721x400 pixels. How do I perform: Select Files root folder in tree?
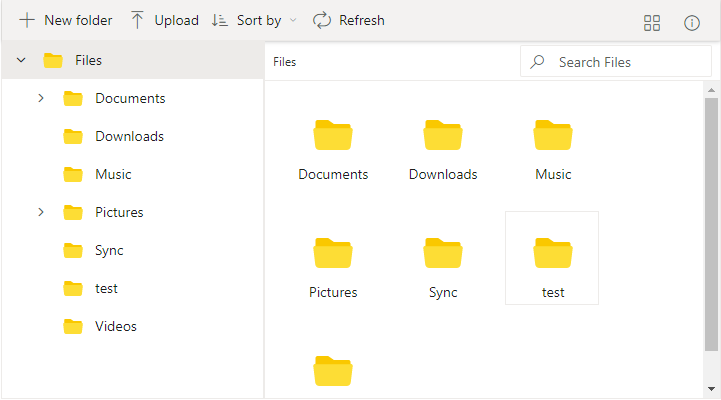(x=133, y=60)
